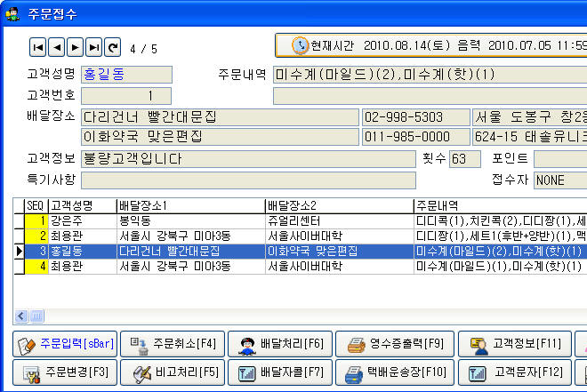The image size is (587, 392).
Task: Select SEQ 2 row for 최용관
Action: click(300, 236)
